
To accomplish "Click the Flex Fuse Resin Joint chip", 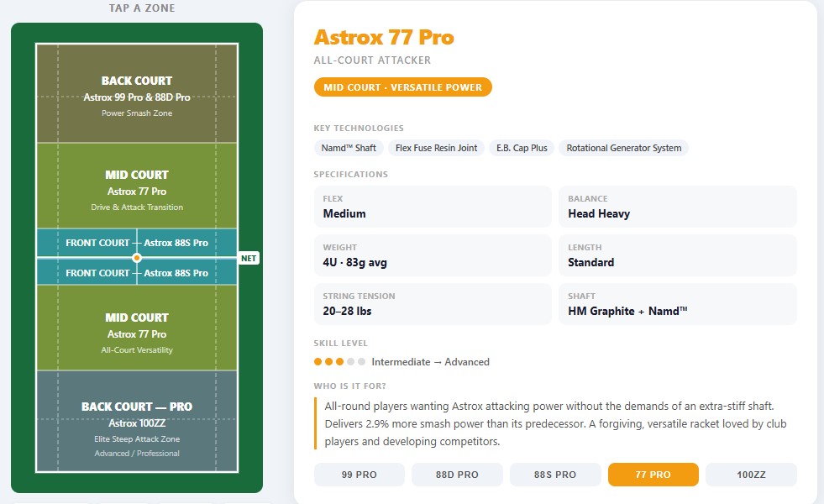I will click(x=436, y=148).
